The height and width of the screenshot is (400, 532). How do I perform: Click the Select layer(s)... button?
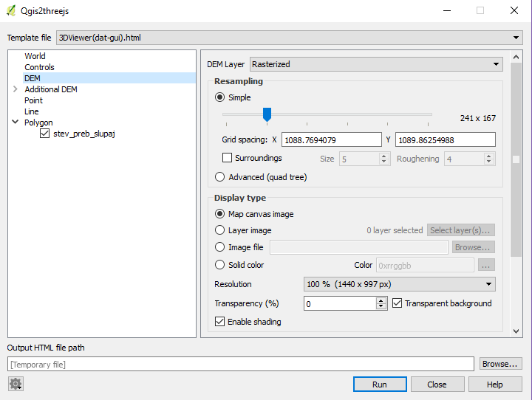pyautogui.click(x=461, y=230)
